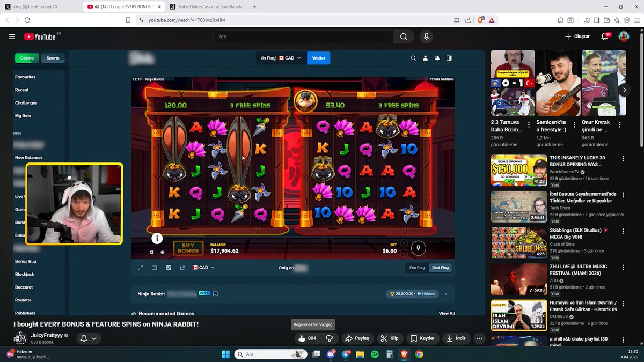Open the casino notifications bell icon
This screenshot has height=362, width=644.
[437, 58]
